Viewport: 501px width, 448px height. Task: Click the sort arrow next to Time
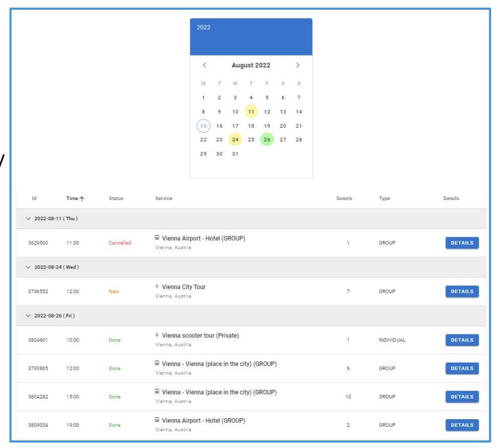pos(82,198)
